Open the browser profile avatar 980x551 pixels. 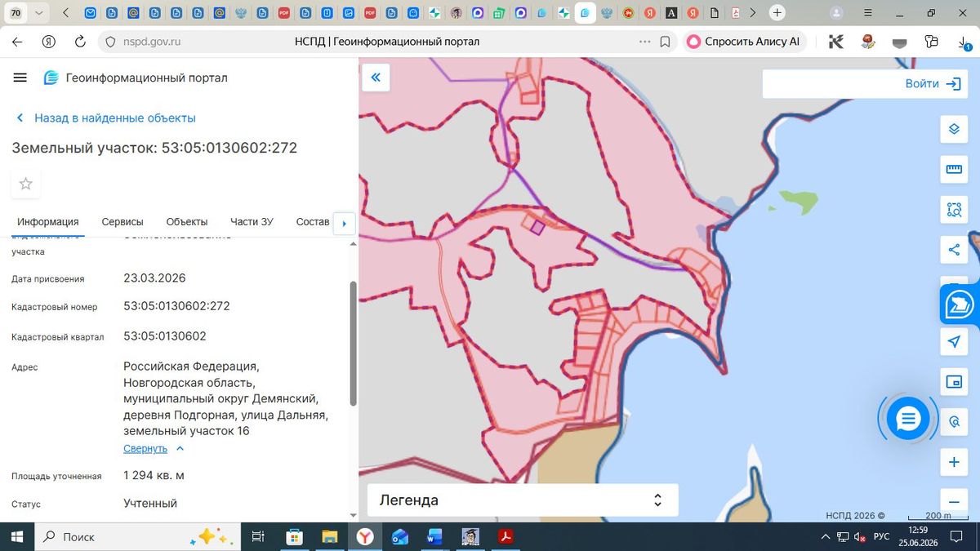pyautogui.click(x=836, y=13)
